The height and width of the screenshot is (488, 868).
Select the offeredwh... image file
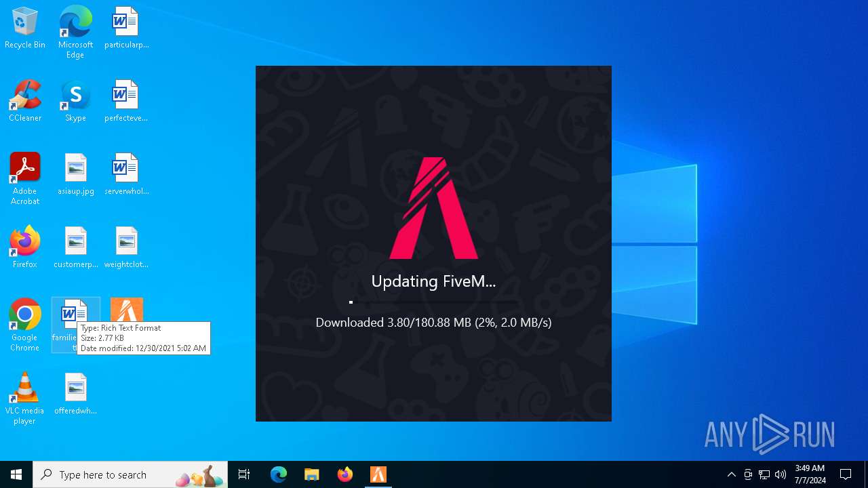(75, 394)
